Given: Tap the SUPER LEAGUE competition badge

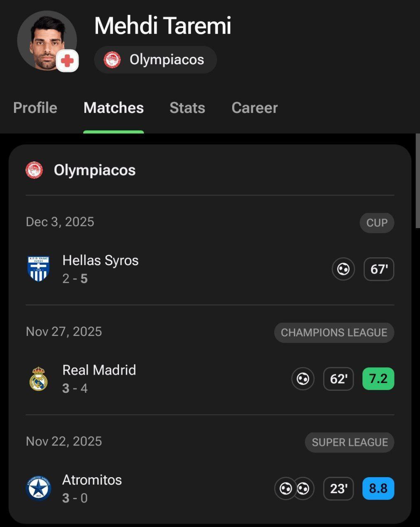Looking at the screenshot, I should coord(350,443).
